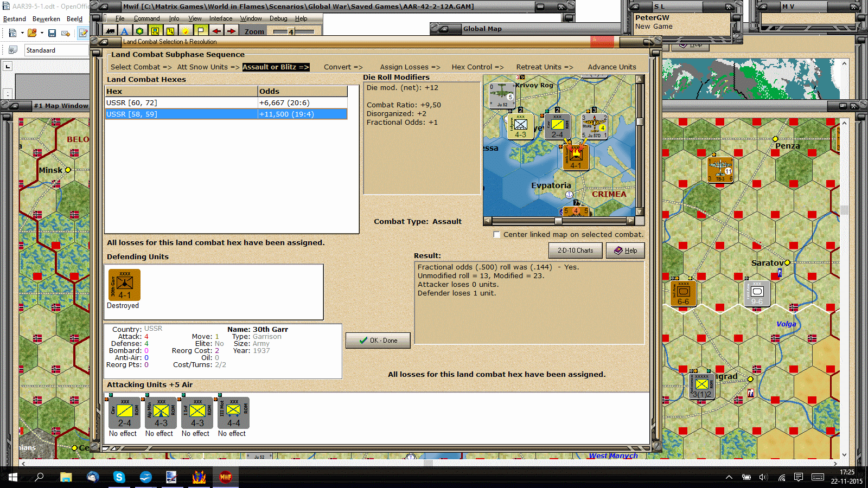
Task: Click the clock and date in the taskbar
Action: pyautogui.click(x=847, y=477)
